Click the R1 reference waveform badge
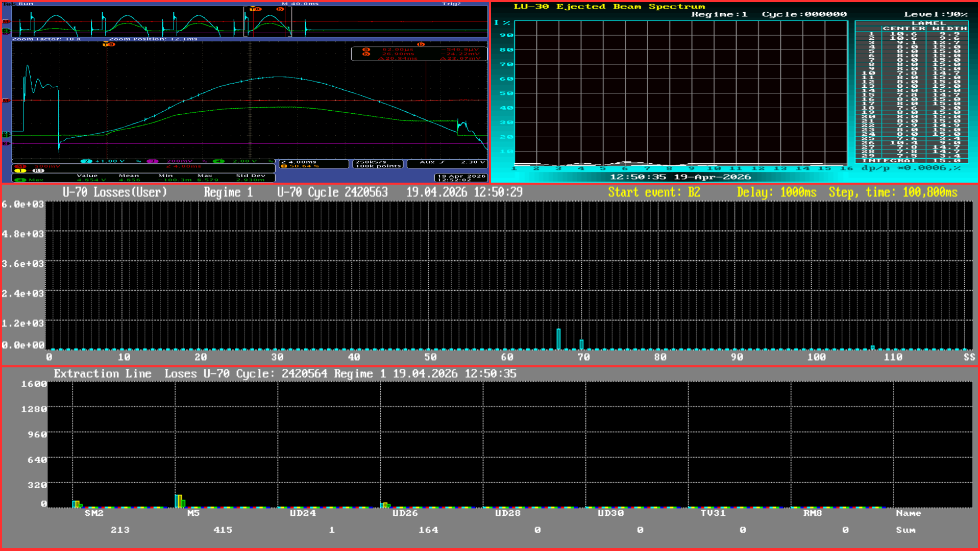This screenshot has height=551, width=980. 38,171
